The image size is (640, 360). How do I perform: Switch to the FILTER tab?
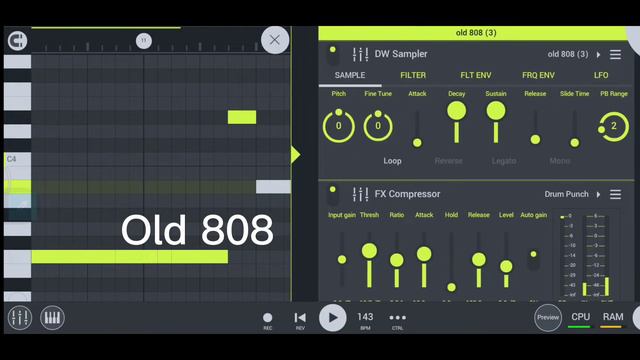[x=413, y=76]
